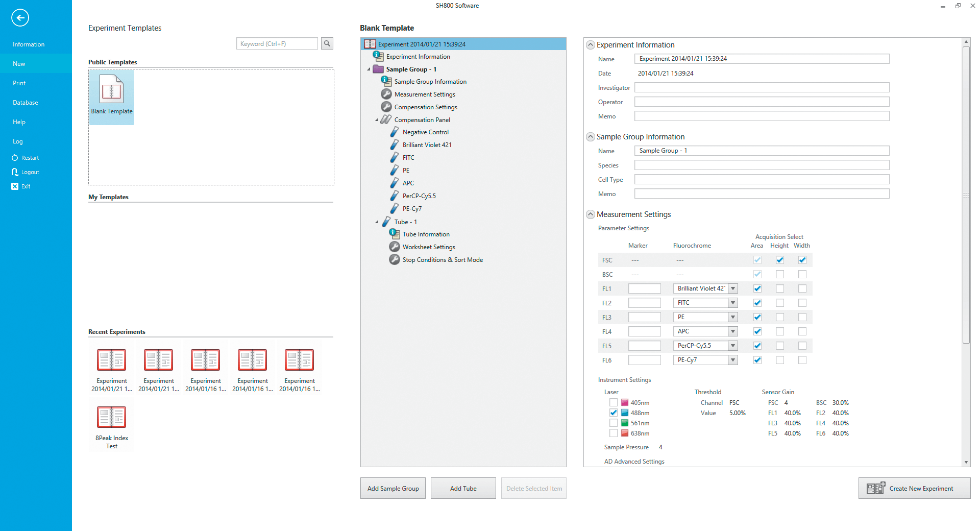Image resolution: width=980 pixels, height=531 pixels.
Task: Click the Measurement Settings wrench icon
Action: click(386, 94)
